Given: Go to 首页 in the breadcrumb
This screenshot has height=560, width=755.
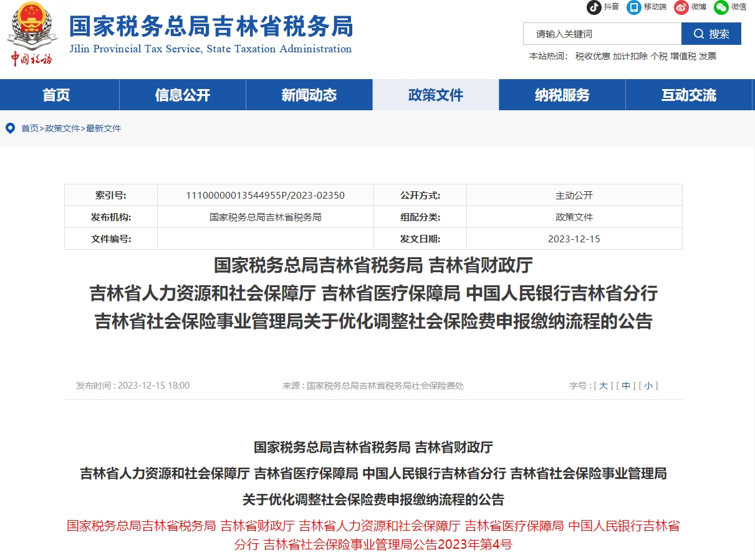Looking at the screenshot, I should coord(30,128).
